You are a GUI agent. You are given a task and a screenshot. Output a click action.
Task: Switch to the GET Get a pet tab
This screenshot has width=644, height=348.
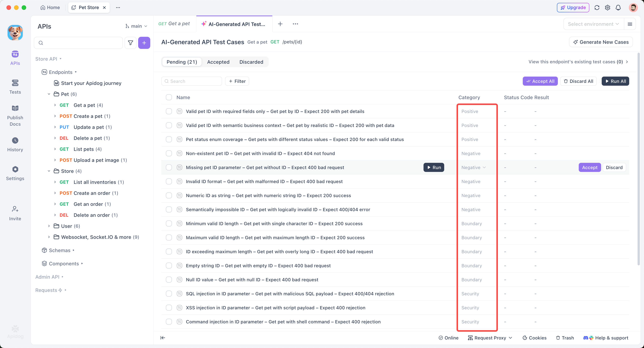(174, 24)
